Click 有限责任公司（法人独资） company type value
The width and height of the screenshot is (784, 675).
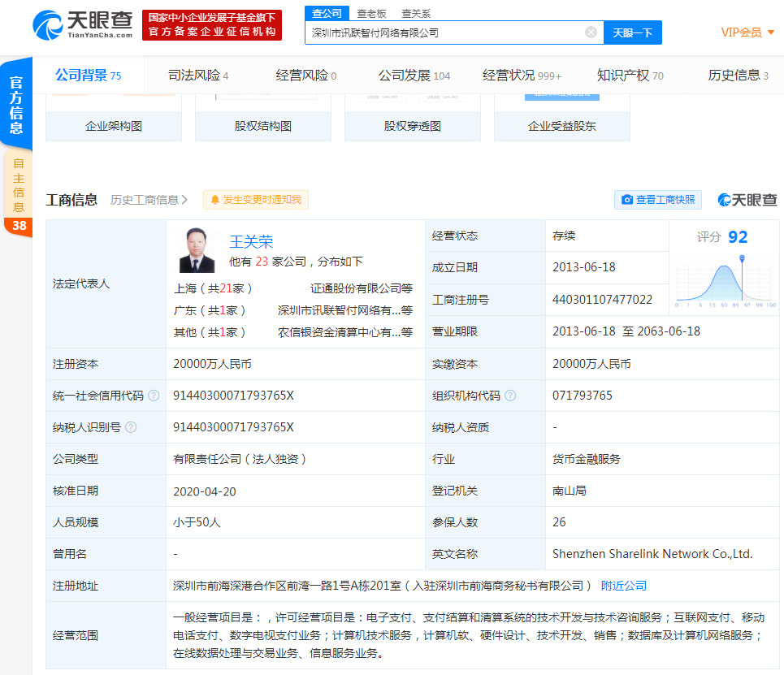point(240,459)
